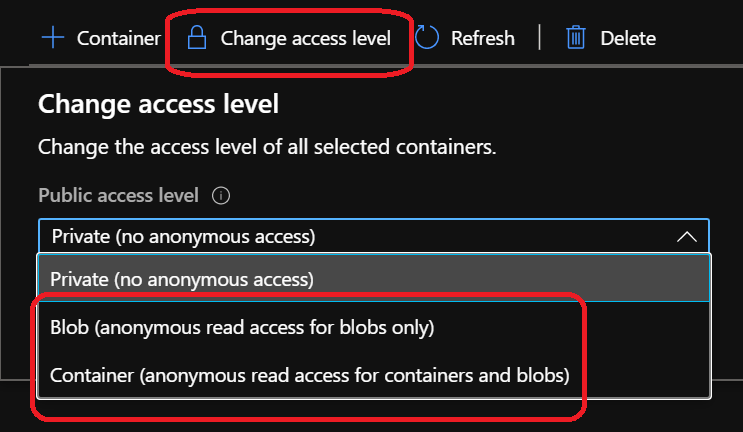Click the trash can Delete icon

coord(575,39)
